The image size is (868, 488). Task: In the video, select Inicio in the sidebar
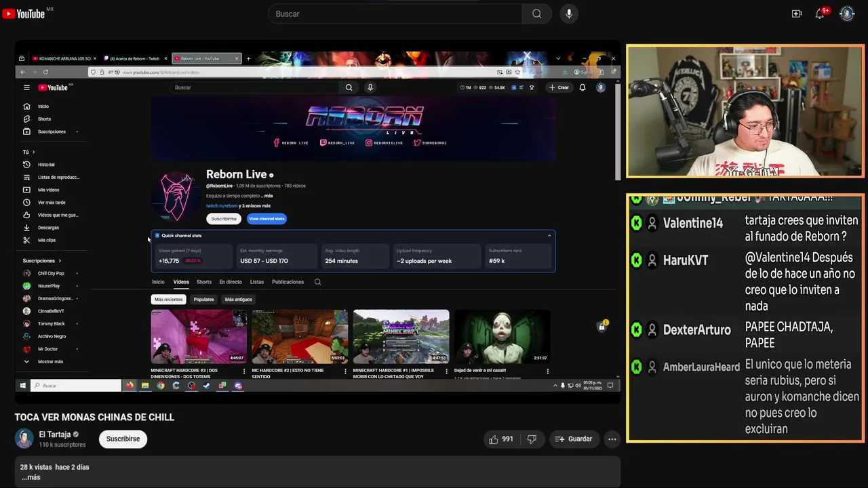pos(43,106)
